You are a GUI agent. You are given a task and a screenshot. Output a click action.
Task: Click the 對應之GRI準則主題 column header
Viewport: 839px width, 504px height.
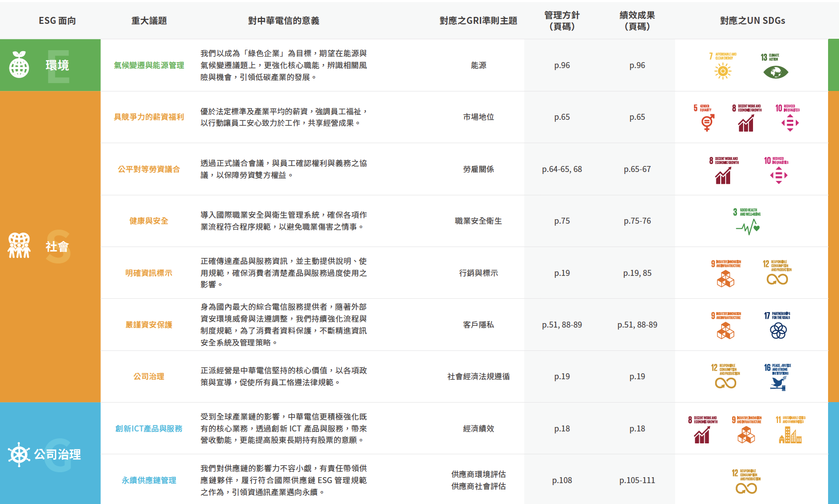479,20
